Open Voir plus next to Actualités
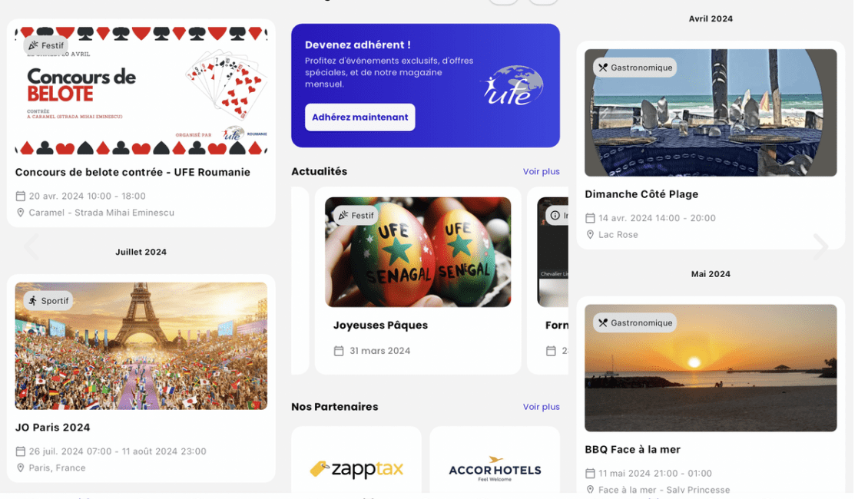This screenshot has width=868, height=499. (x=541, y=171)
